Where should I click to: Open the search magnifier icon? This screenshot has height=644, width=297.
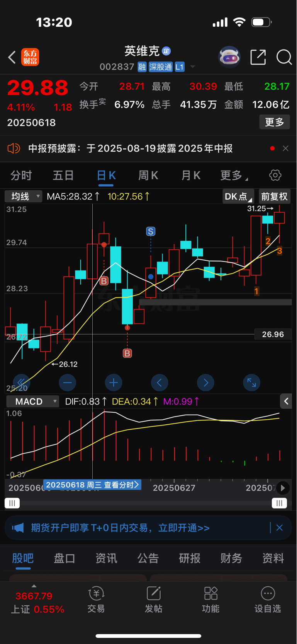284,57
